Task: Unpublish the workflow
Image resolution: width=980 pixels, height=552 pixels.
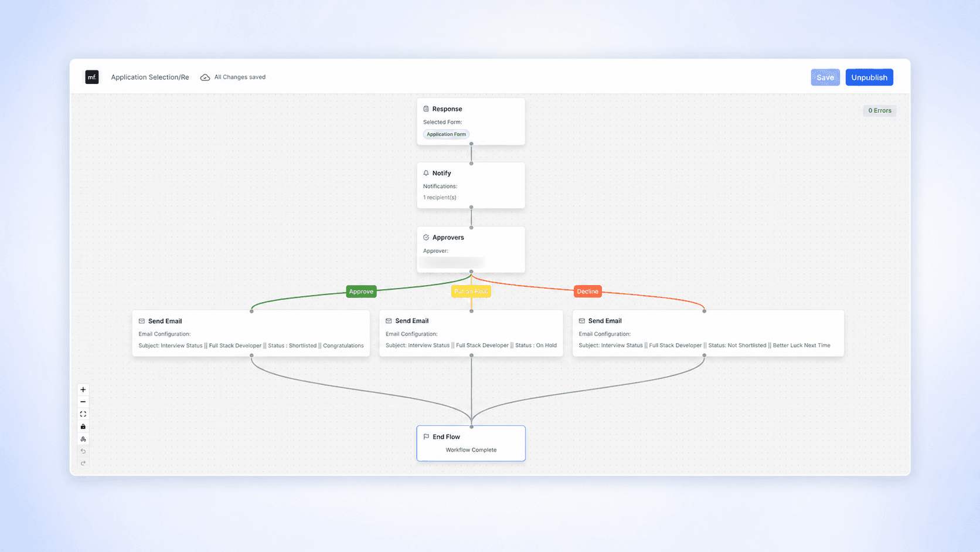Action: tap(869, 77)
